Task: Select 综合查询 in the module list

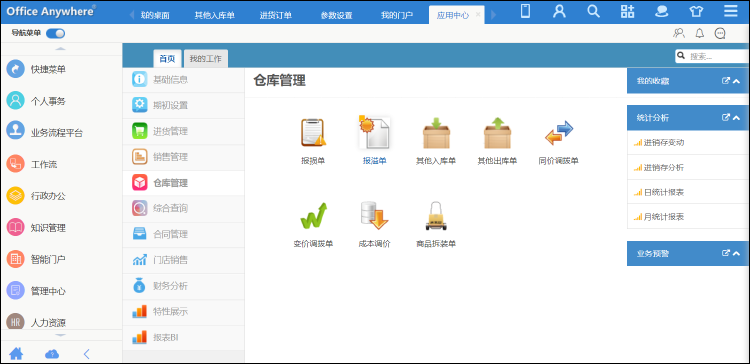Action: click(183, 209)
